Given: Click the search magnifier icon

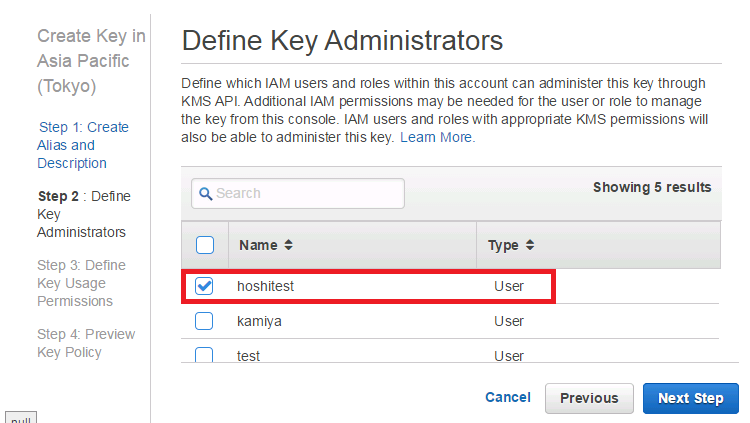Looking at the screenshot, I should click(x=206, y=194).
